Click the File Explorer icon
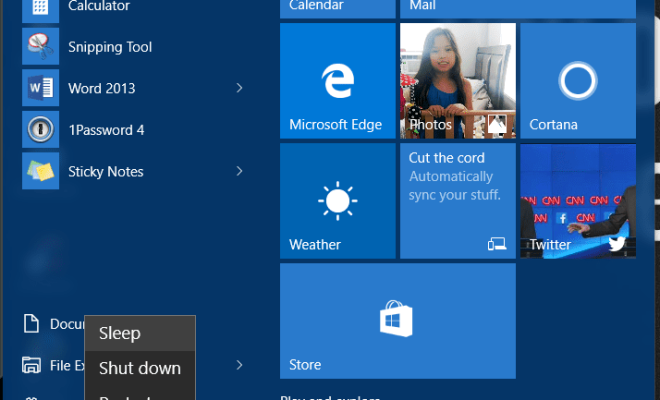 [x=32, y=365]
